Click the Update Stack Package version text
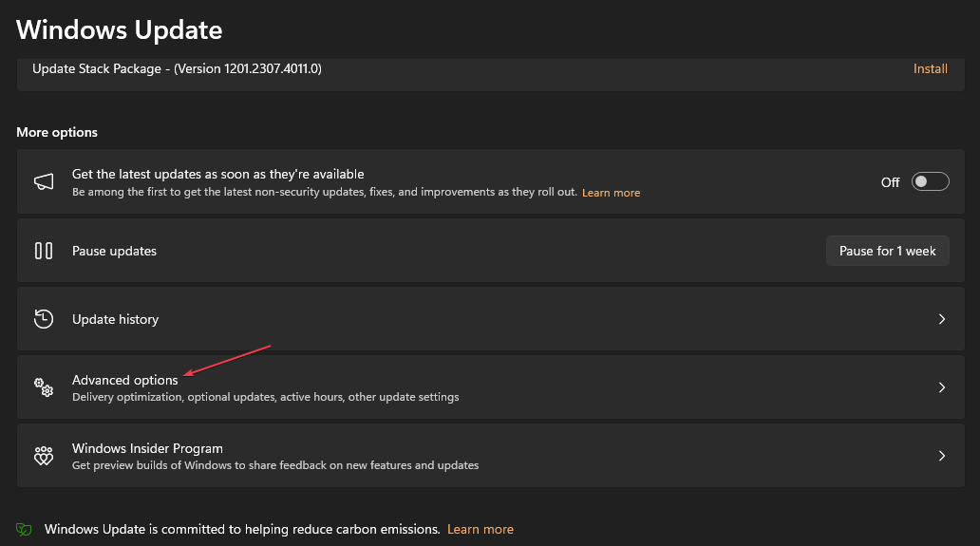Viewport: 980px width, 546px height. (177, 68)
